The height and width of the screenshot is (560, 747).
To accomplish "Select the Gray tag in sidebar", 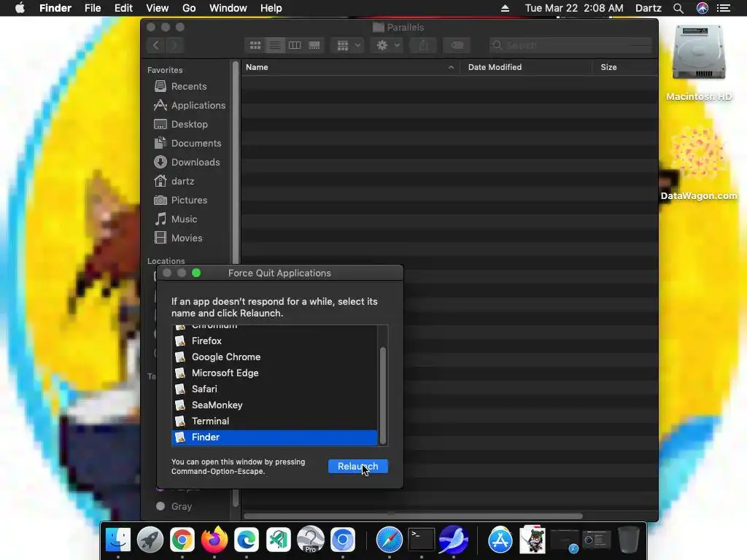I will click(181, 506).
